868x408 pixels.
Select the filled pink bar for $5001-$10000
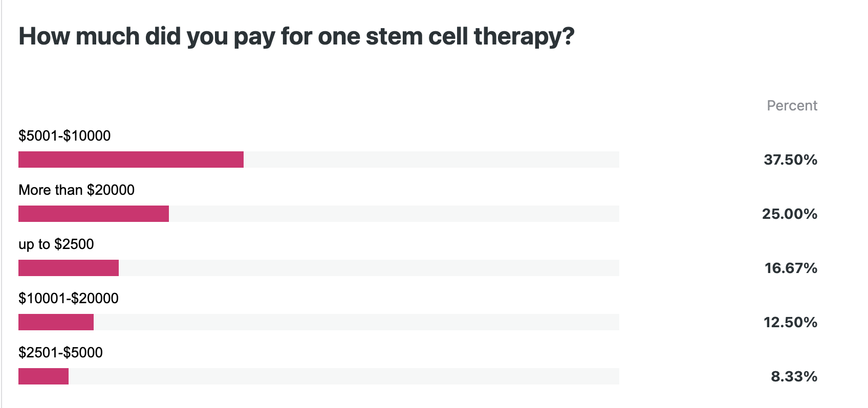click(x=131, y=160)
